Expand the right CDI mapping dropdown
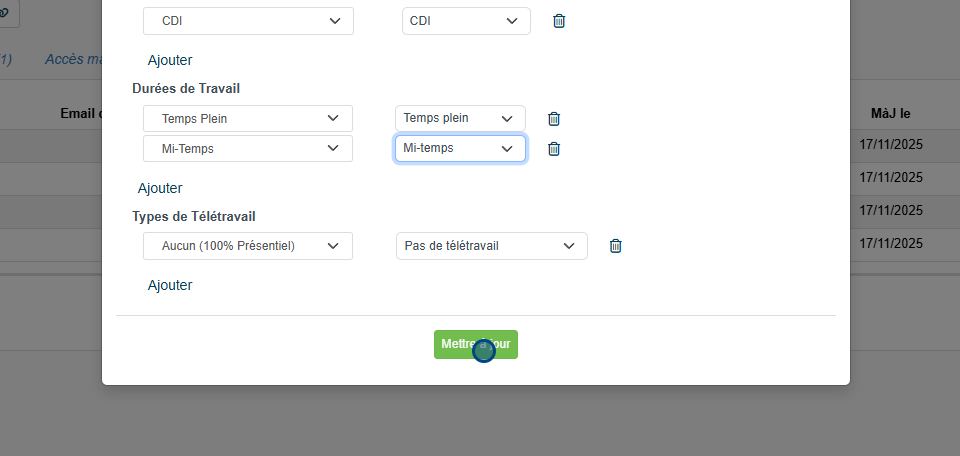 click(466, 21)
